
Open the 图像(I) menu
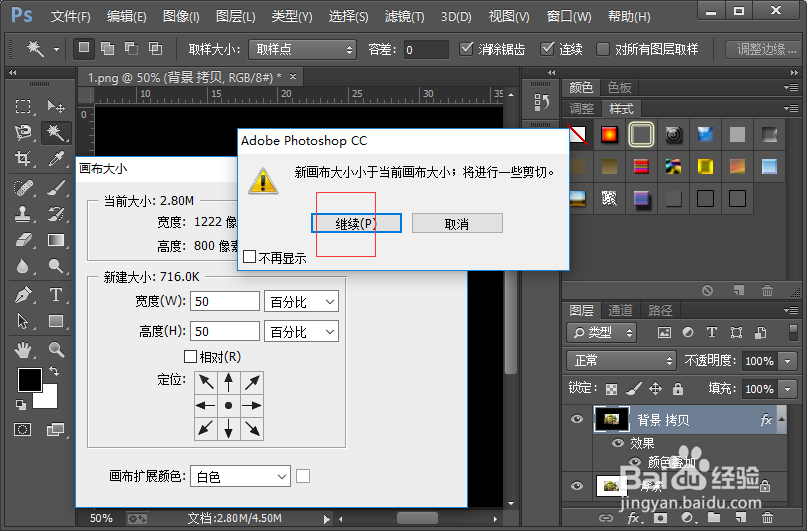(x=181, y=16)
